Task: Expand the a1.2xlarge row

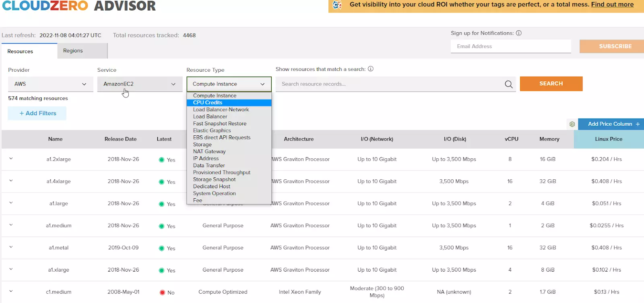Action: point(11,159)
